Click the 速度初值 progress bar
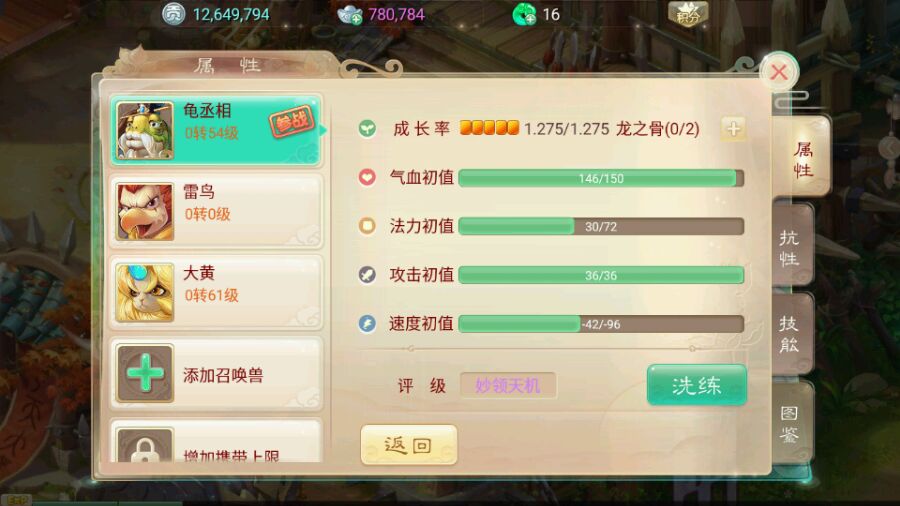 [601, 324]
